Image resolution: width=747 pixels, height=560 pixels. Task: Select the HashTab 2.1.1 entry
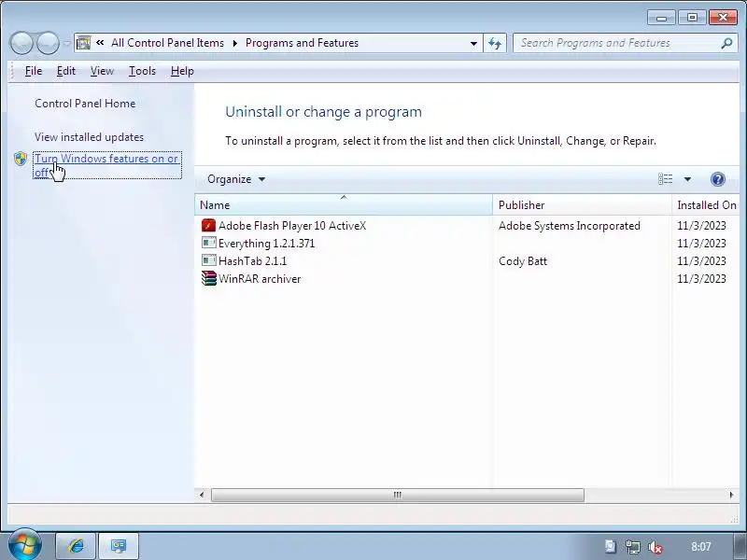click(252, 261)
